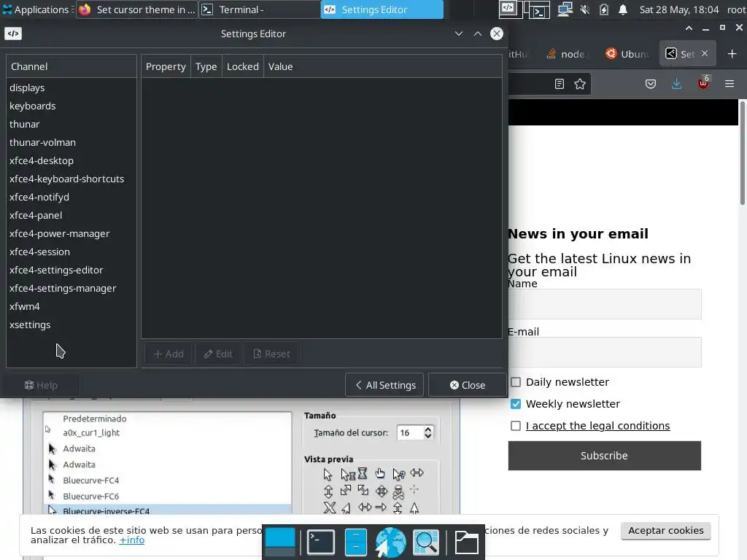
Task: Open the Ubuntu browser tab
Action: point(628,54)
